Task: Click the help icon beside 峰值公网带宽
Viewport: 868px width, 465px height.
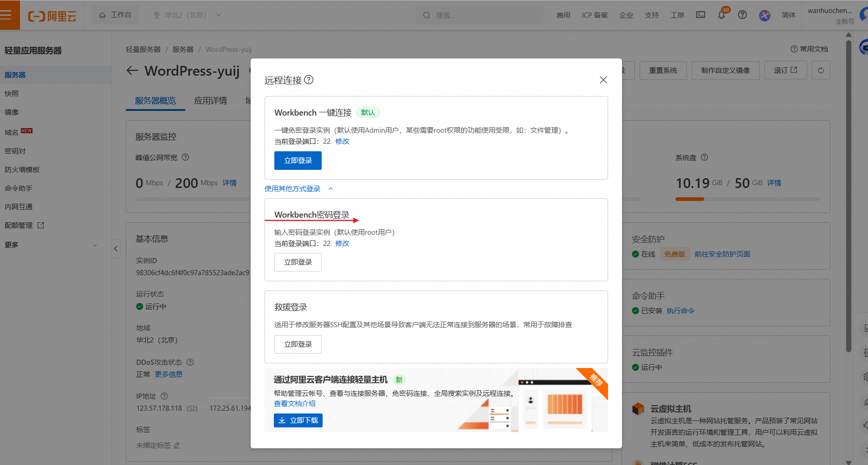Action: pyautogui.click(x=186, y=157)
